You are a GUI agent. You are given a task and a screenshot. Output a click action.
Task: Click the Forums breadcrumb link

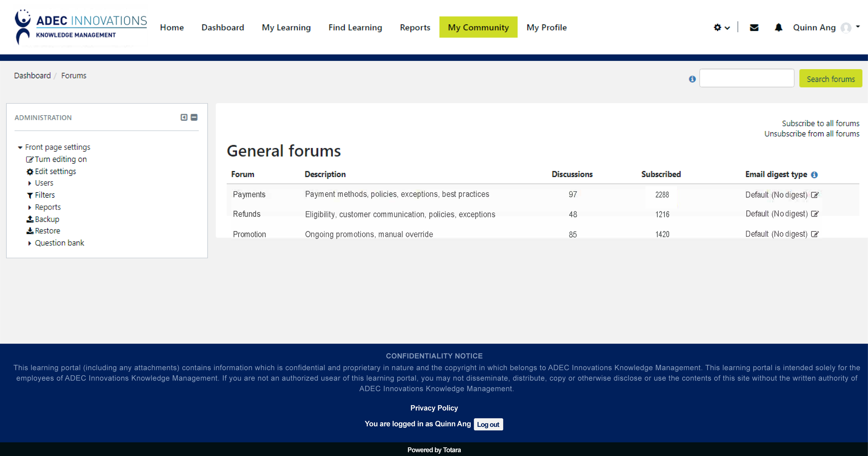pyautogui.click(x=73, y=75)
